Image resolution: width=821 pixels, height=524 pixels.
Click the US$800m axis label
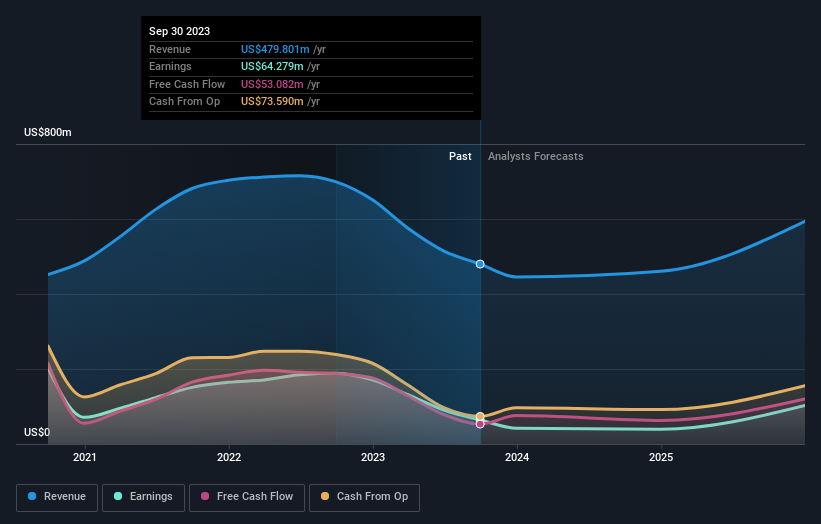click(48, 132)
